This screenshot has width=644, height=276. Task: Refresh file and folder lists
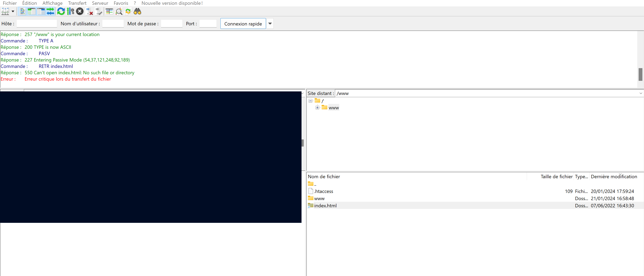[61, 11]
